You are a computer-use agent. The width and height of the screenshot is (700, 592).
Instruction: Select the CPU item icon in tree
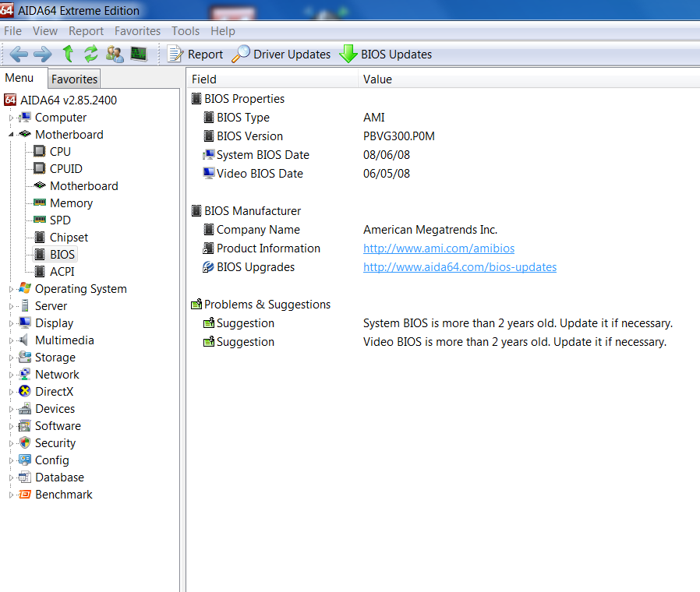(x=40, y=151)
